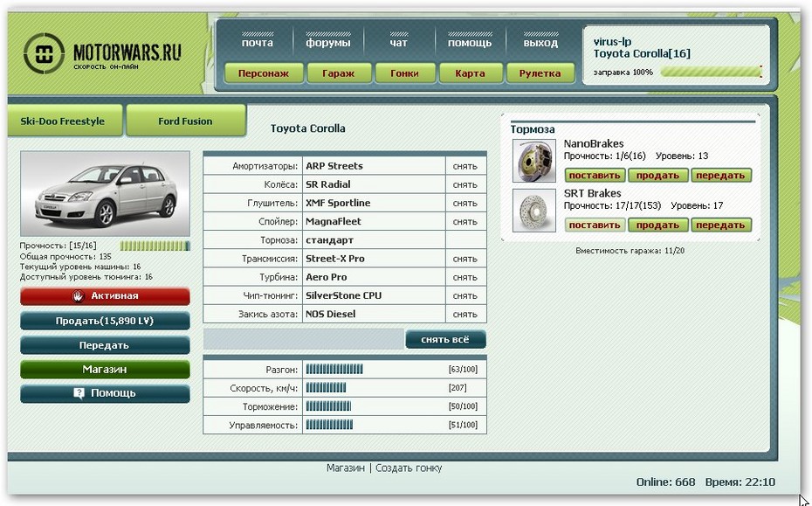Select the SR Radial part name
812x506 pixels.
[327, 184]
